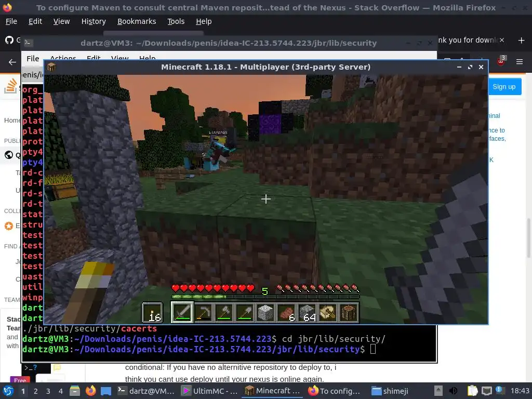Switch to Minecraft taskbar entry
532x399 pixels.
point(272,391)
